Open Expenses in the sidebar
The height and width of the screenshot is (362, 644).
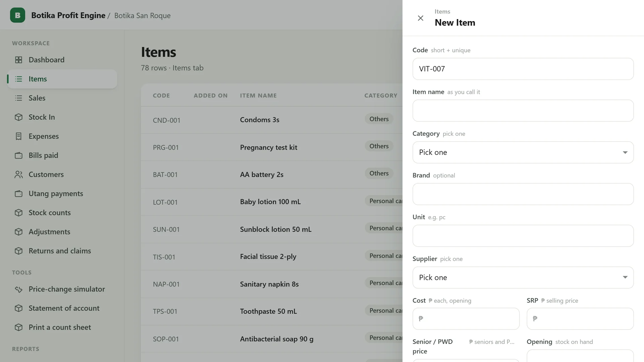point(62,136)
